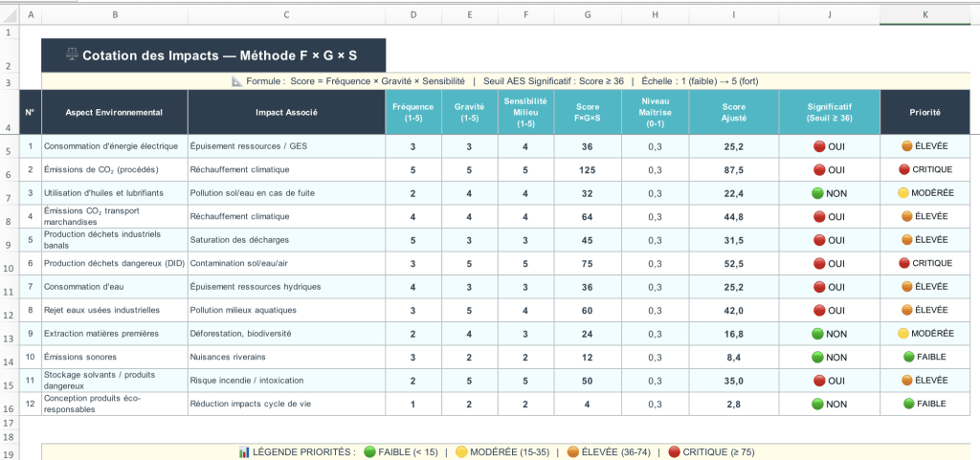Image resolution: width=980 pixels, height=460 pixels.
Task: Select the score cell showing 125
Action: pos(588,170)
